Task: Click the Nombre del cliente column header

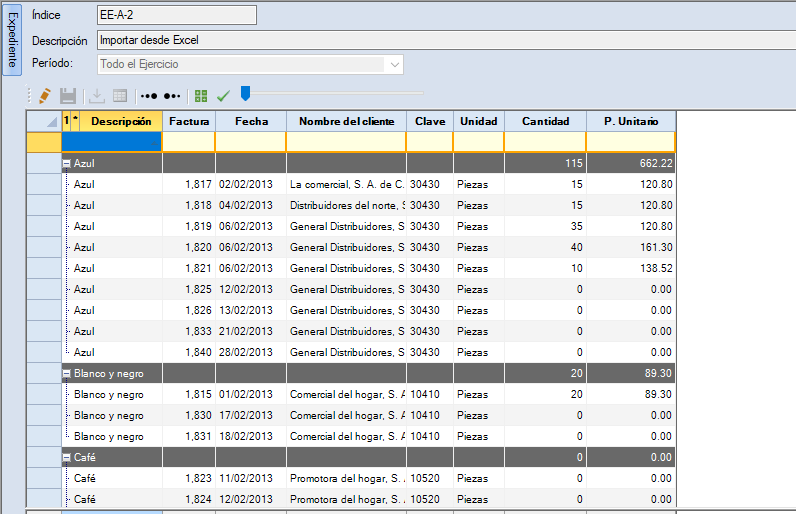Action: click(x=346, y=121)
